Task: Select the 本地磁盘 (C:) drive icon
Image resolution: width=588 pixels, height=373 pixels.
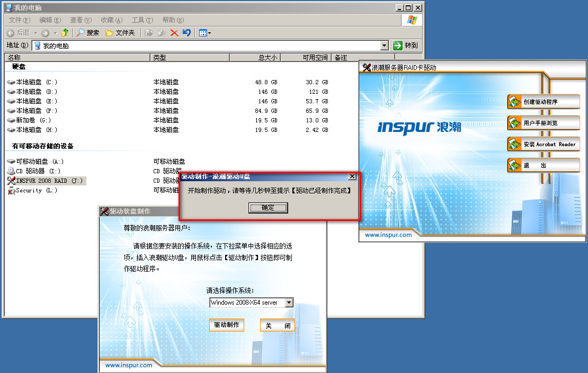Action: (11, 82)
